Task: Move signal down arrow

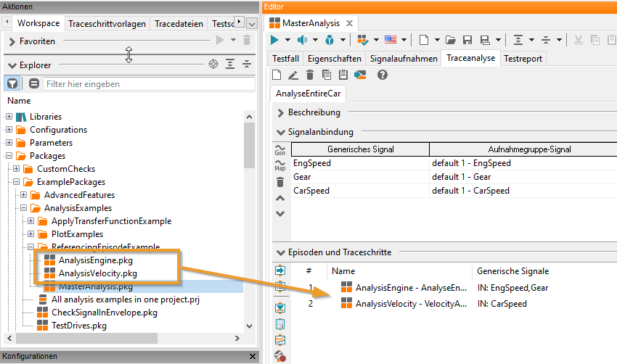Action: pyautogui.click(x=280, y=214)
